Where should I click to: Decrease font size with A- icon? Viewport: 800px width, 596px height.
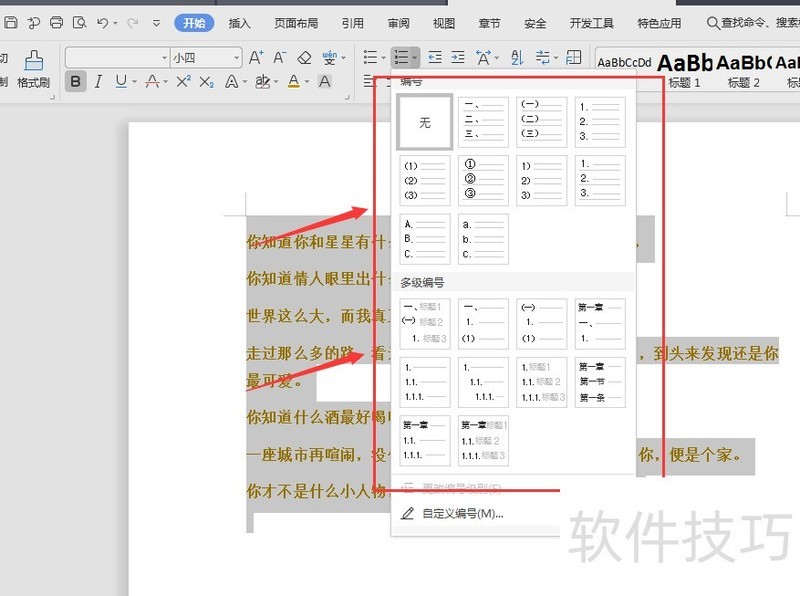pos(279,58)
